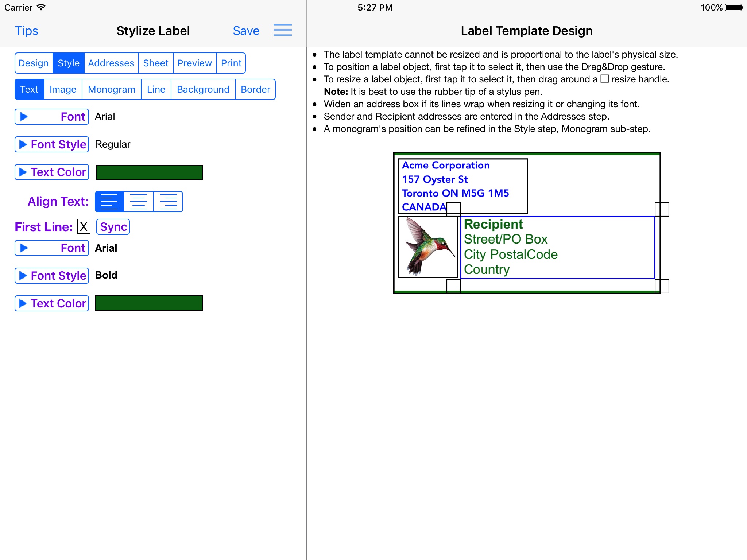Switch to the Preview tab
The width and height of the screenshot is (747, 560).
tap(194, 63)
